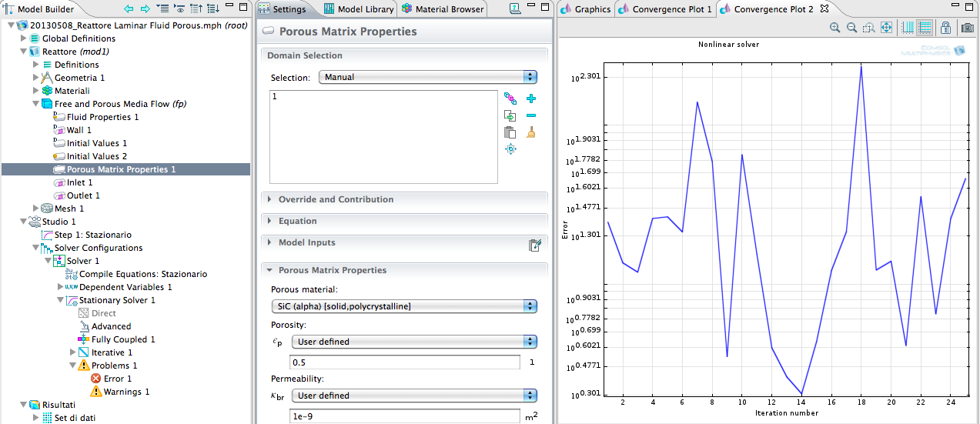Toggle the horizontal grid lines button

click(925, 28)
